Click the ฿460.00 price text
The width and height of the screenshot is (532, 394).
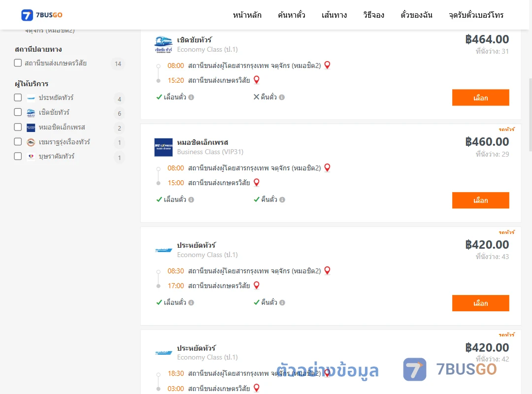(487, 142)
